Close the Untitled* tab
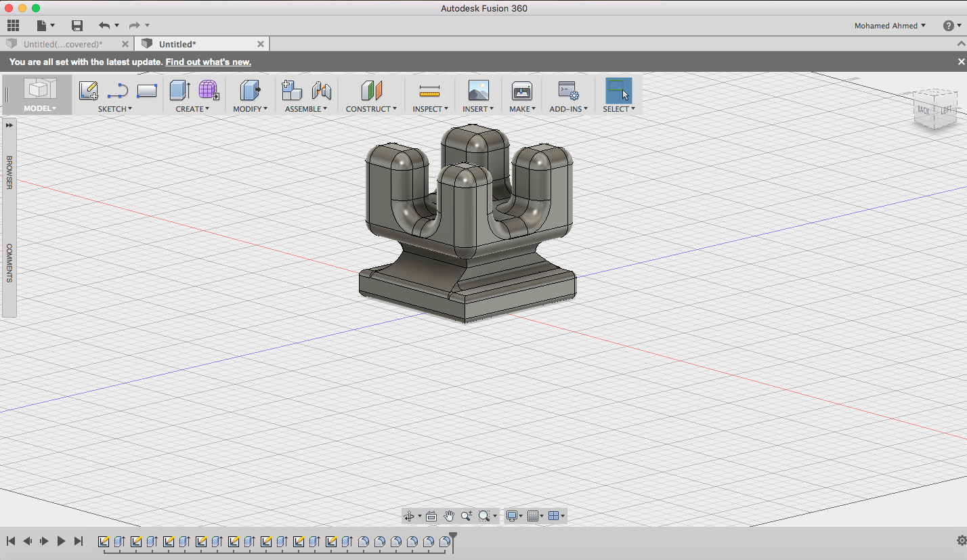The width and height of the screenshot is (967, 560). pyautogui.click(x=261, y=44)
